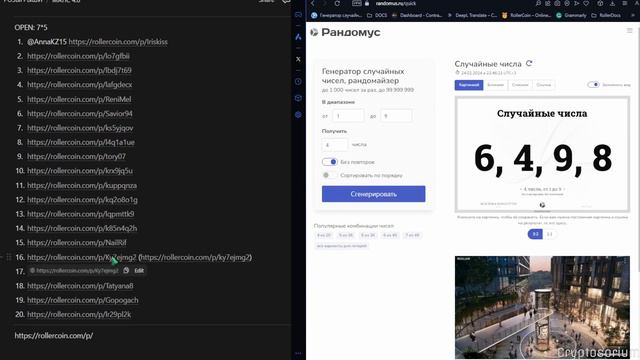The image size is (640, 360).
Task: Open rollercoin link ReniMel
Action: click(x=79, y=99)
